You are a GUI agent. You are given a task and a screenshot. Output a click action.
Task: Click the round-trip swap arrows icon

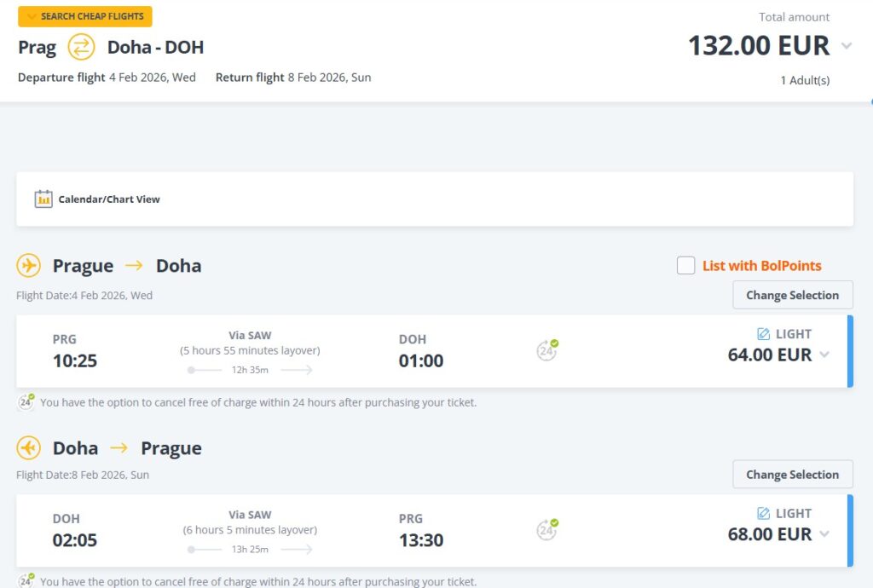coord(81,47)
